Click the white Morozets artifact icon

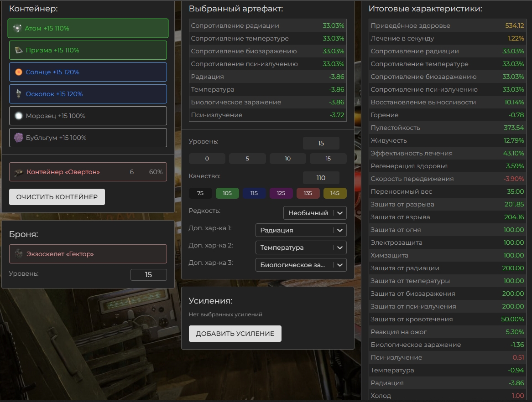point(19,116)
